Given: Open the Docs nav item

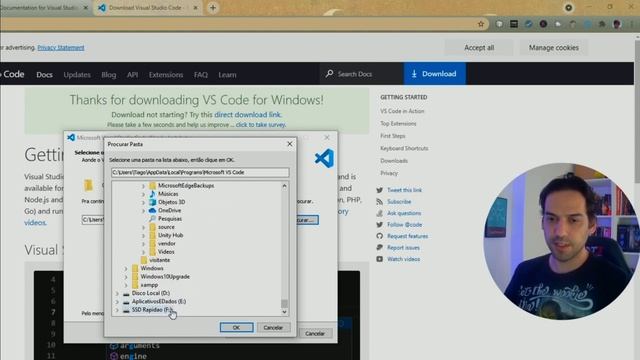Looking at the screenshot, I should point(44,75).
